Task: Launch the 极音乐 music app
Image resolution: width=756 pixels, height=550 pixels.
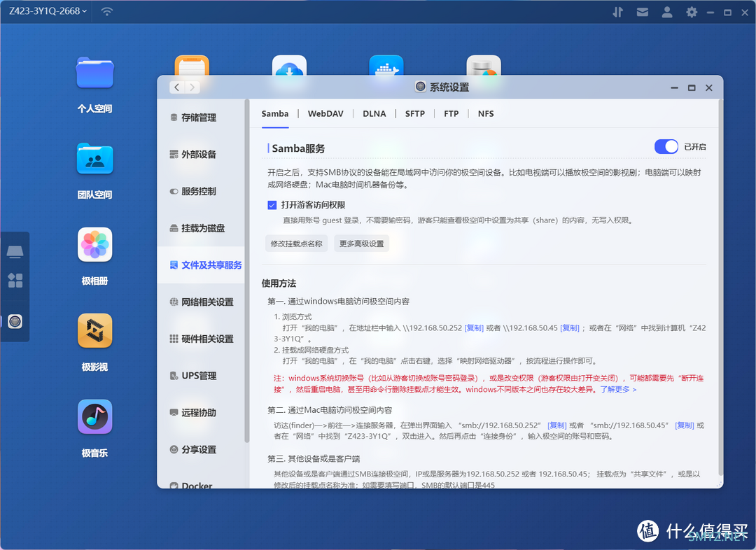Action: coord(95,416)
